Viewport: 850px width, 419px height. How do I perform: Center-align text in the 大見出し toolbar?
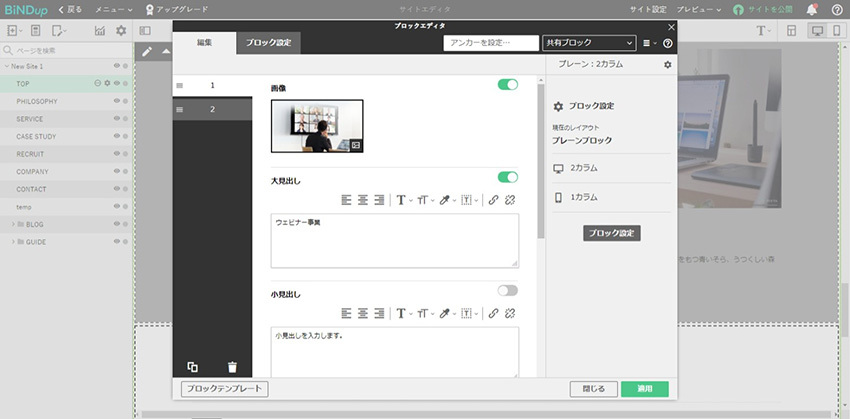(x=363, y=199)
